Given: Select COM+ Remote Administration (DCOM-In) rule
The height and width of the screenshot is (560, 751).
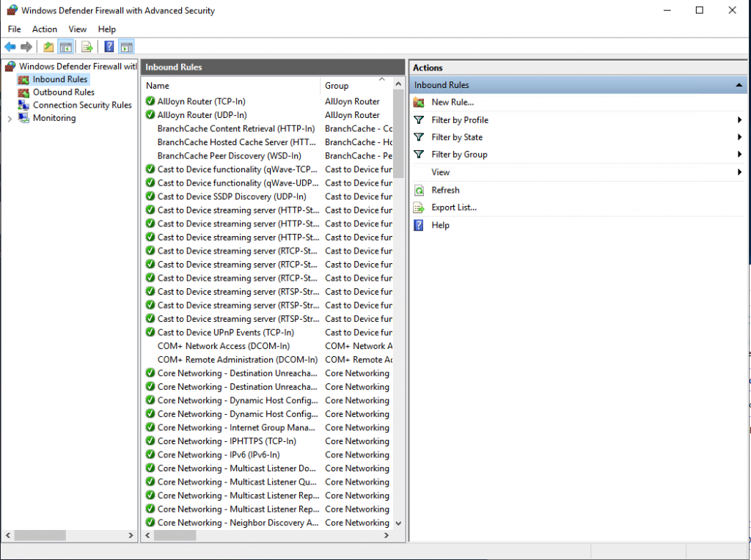Looking at the screenshot, I should 267,359.
